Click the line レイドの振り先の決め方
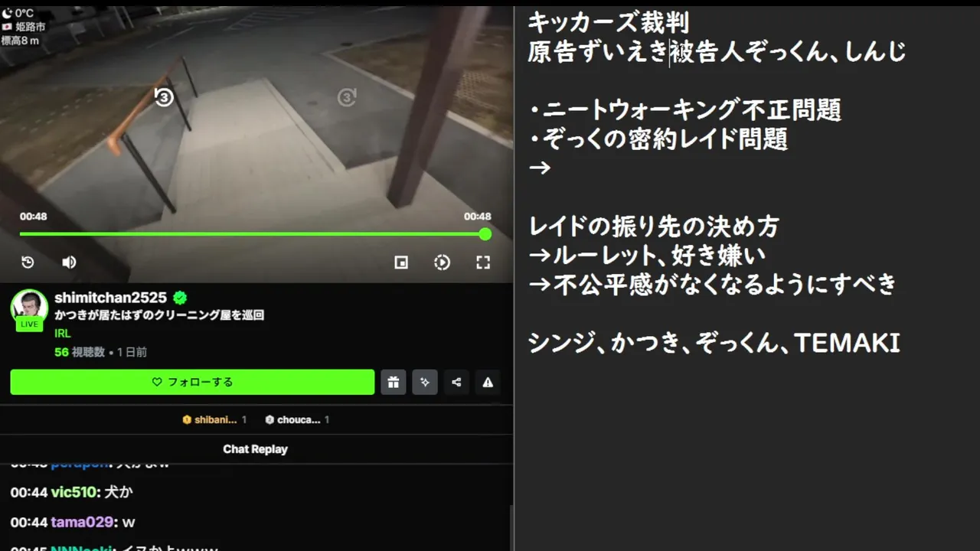Screen dimensions: 980x551 click(x=654, y=227)
